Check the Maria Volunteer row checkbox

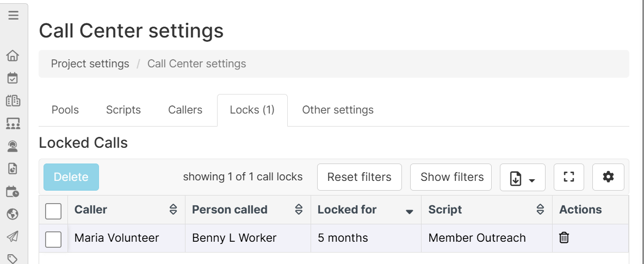pos(53,240)
